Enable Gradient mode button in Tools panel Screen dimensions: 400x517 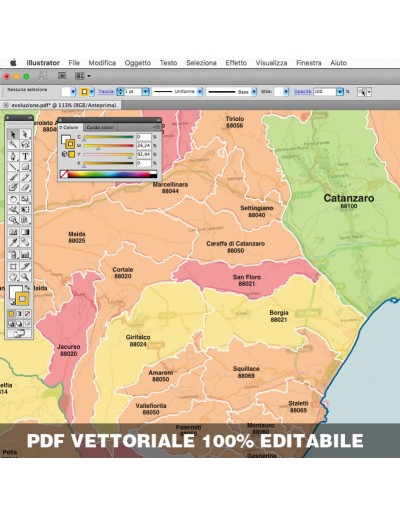[19, 314]
